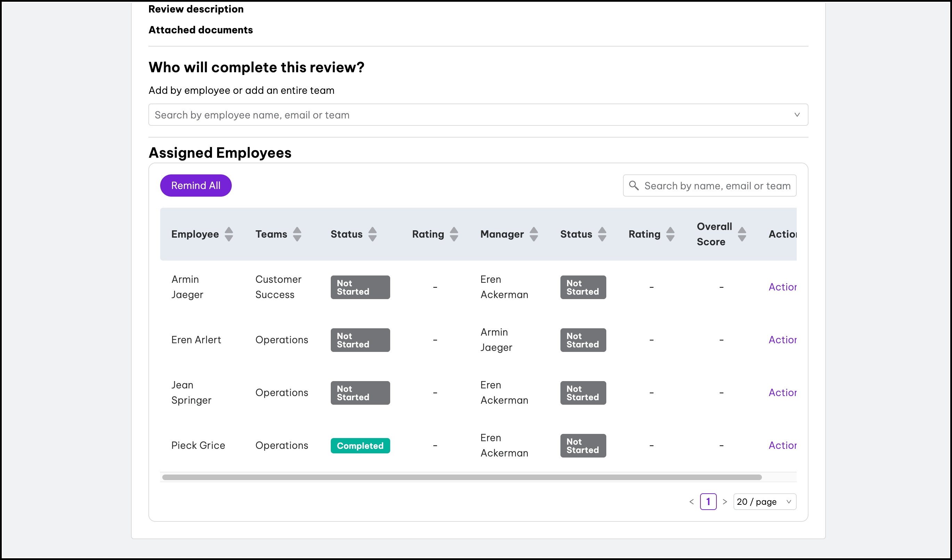Viewport: 952px width, 560px height.
Task: Focus the Search by name, email or team field
Action: [717, 186]
